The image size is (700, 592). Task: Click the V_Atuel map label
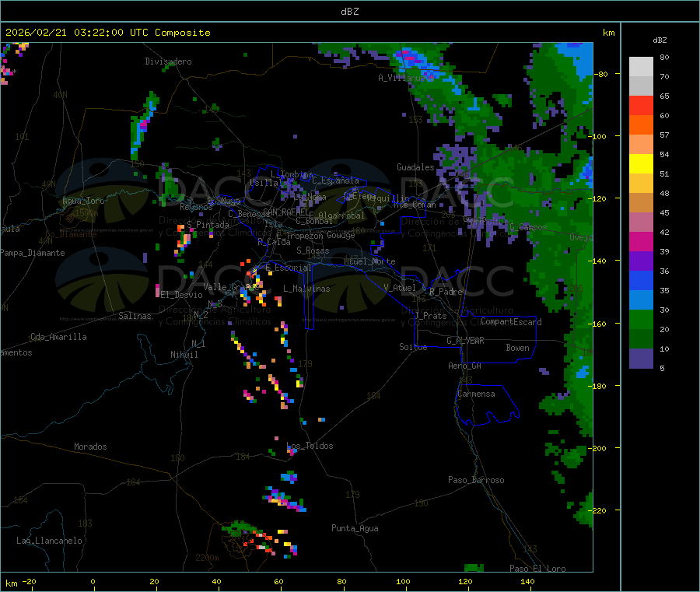(x=400, y=288)
